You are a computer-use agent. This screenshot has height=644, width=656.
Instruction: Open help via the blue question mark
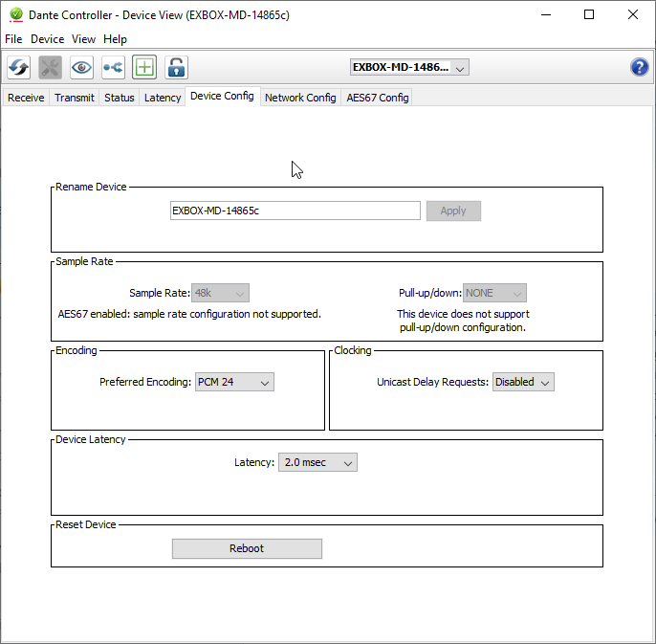click(640, 67)
